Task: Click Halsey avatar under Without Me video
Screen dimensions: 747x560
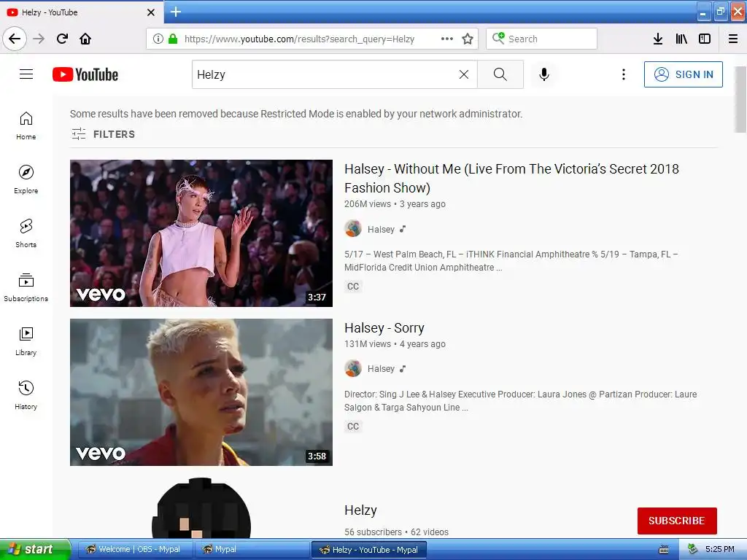Action: click(353, 228)
